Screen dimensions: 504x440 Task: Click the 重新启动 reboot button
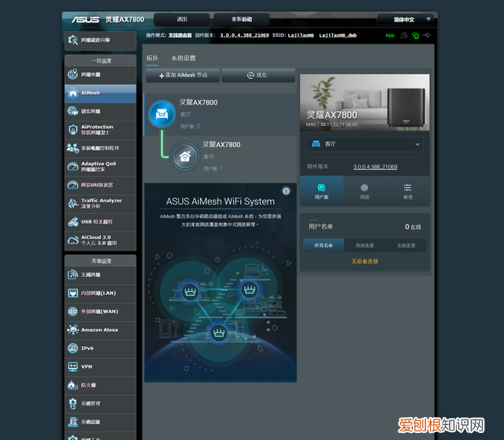point(241,19)
